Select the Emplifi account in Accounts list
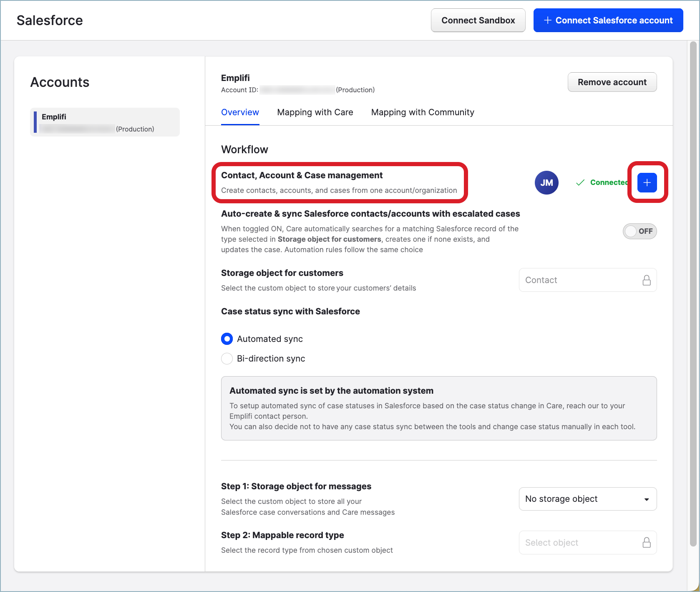 pyautogui.click(x=105, y=122)
